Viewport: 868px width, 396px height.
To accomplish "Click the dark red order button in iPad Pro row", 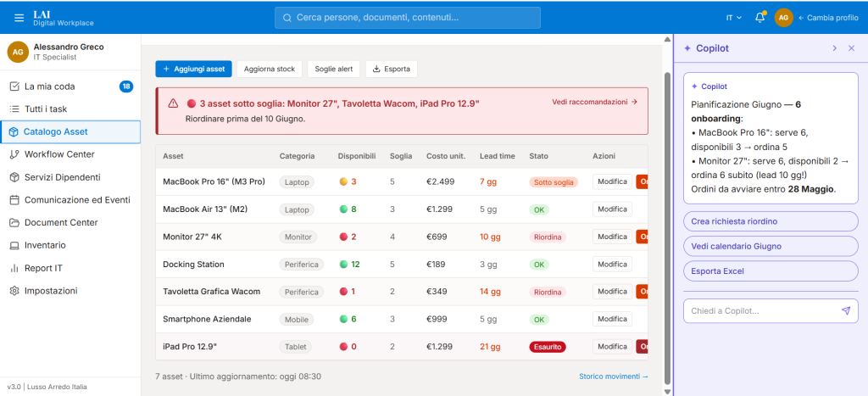I will 643,347.
